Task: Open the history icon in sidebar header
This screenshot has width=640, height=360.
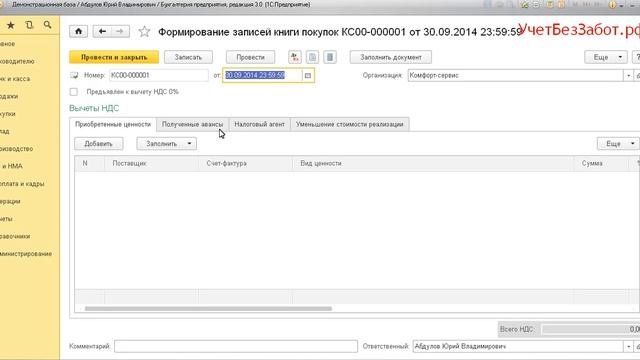Action: [x=29, y=25]
